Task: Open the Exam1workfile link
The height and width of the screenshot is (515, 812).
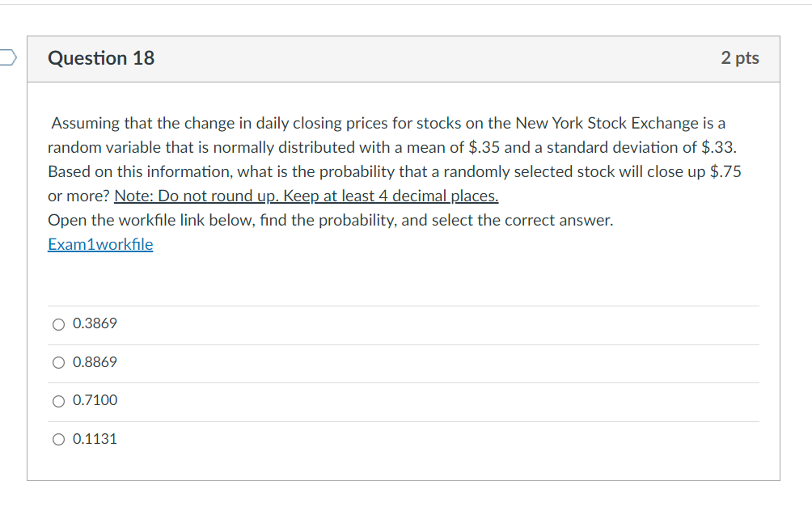Action: [100, 244]
